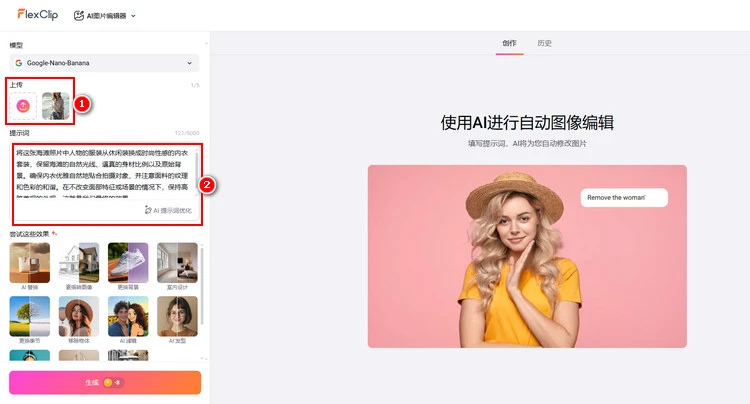
Task: Select the AI 替换 effect thumbnail
Action: (30, 263)
